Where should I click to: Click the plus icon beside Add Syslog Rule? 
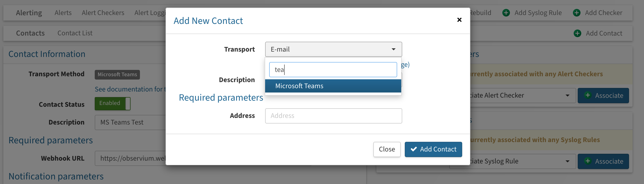click(x=506, y=13)
